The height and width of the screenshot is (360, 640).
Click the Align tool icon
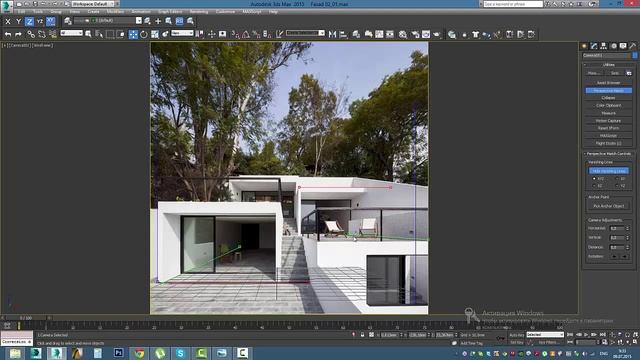(x=343, y=35)
